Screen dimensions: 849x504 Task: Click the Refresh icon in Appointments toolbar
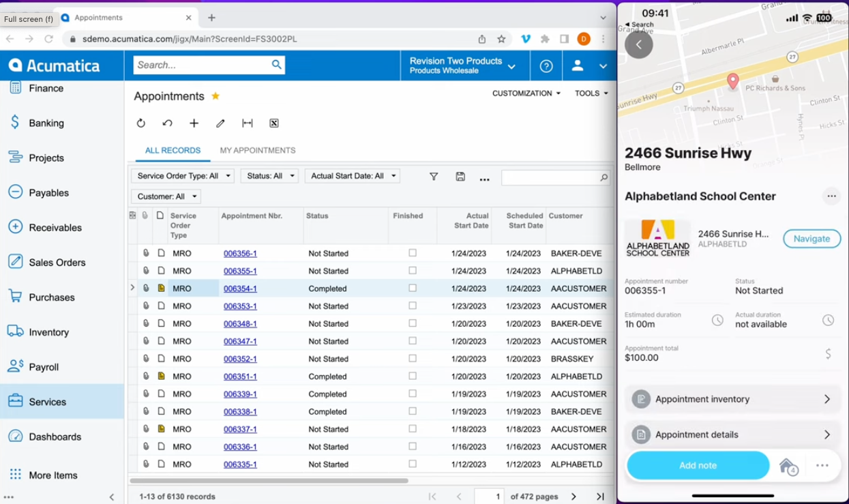point(140,123)
